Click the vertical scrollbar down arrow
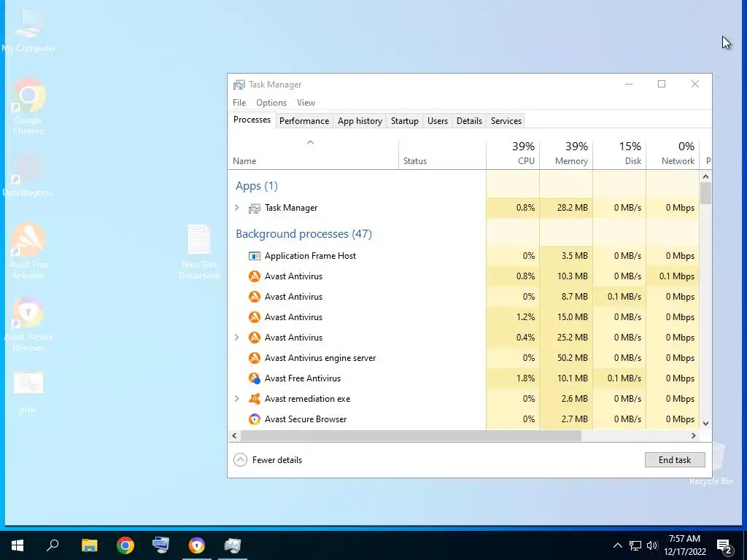The height and width of the screenshot is (560, 747). tap(706, 424)
